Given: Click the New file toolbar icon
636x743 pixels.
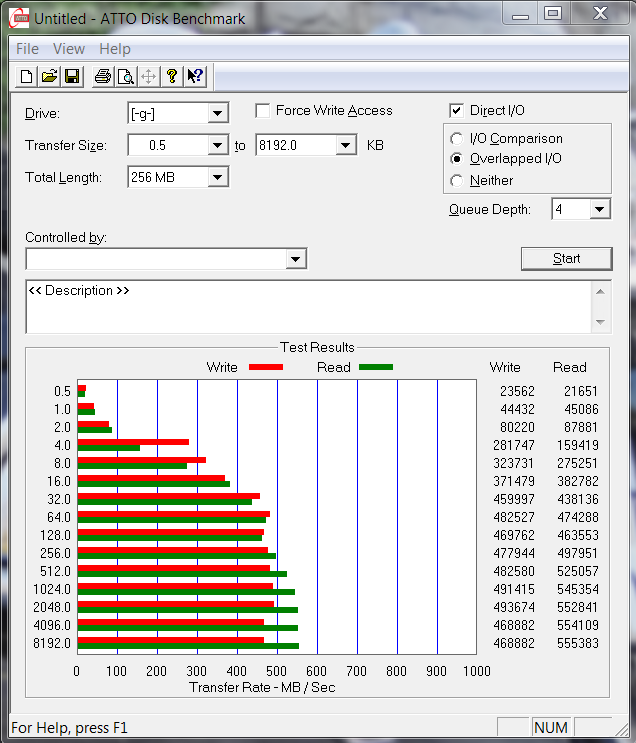Looking at the screenshot, I should pyautogui.click(x=28, y=76).
